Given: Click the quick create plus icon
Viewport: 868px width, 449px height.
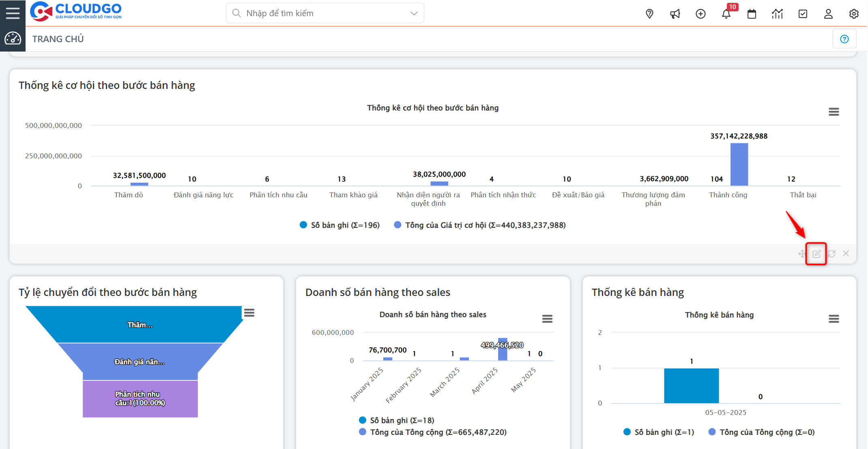Looking at the screenshot, I should coord(700,14).
